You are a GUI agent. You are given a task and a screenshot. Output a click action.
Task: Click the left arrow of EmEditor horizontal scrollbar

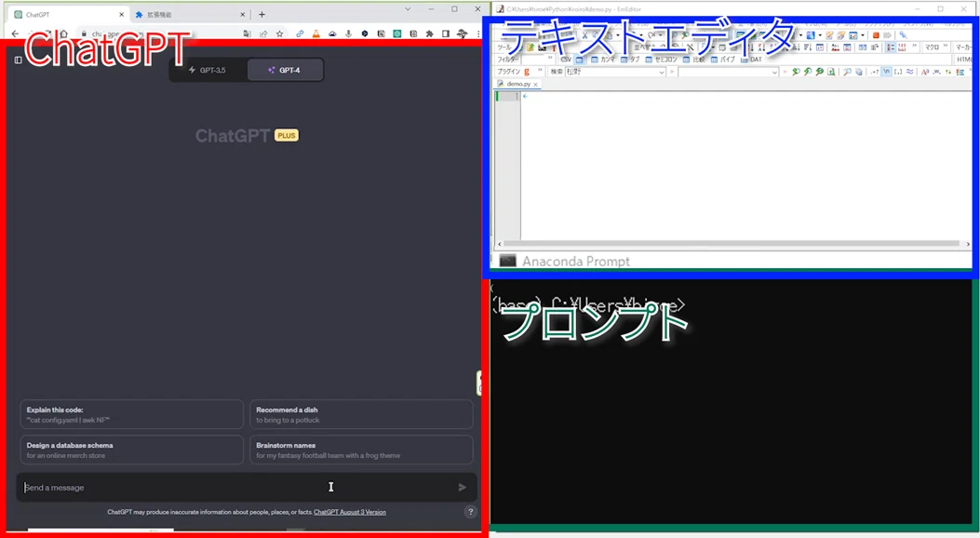[500, 244]
